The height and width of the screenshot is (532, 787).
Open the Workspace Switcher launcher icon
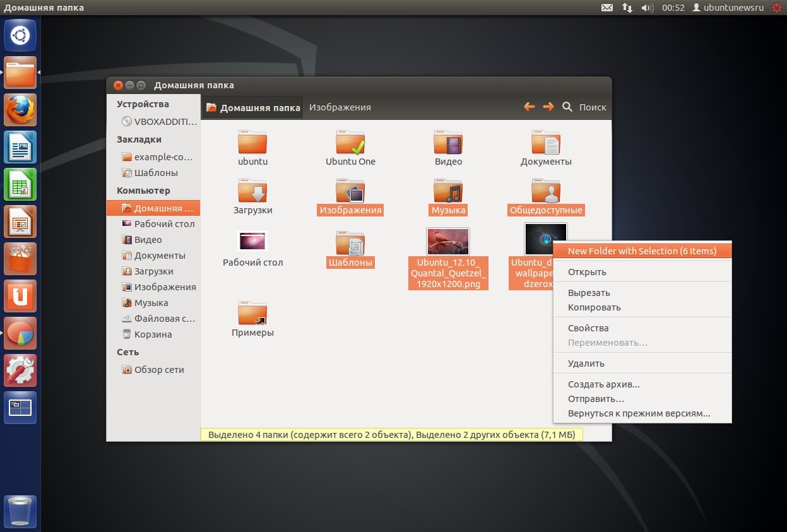click(x=21, y=408)
